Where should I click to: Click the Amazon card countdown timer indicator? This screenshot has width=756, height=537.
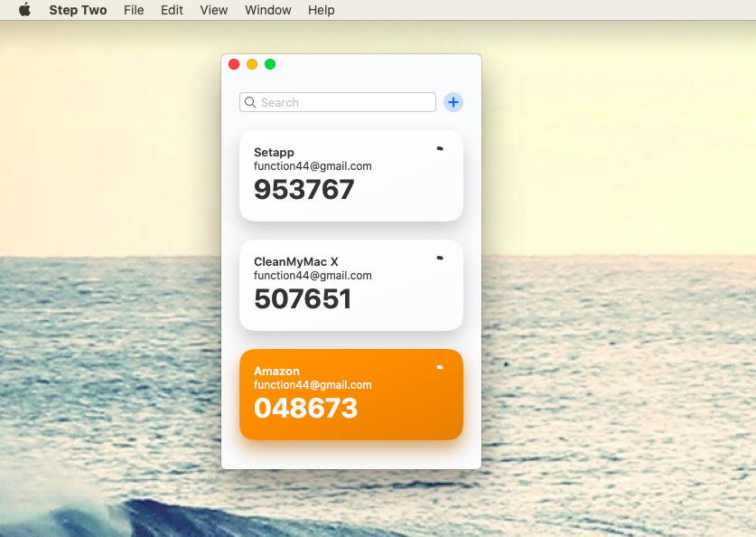coord(440,367)
